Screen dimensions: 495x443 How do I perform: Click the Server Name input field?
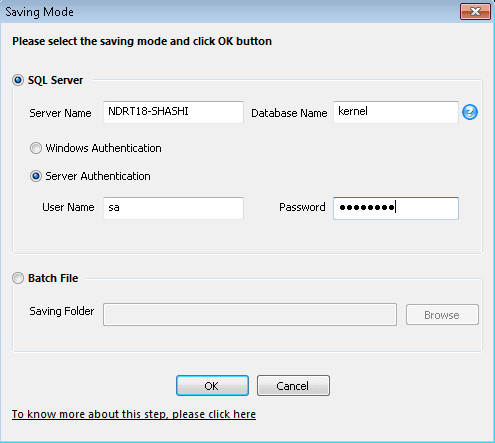coord(173,112)
